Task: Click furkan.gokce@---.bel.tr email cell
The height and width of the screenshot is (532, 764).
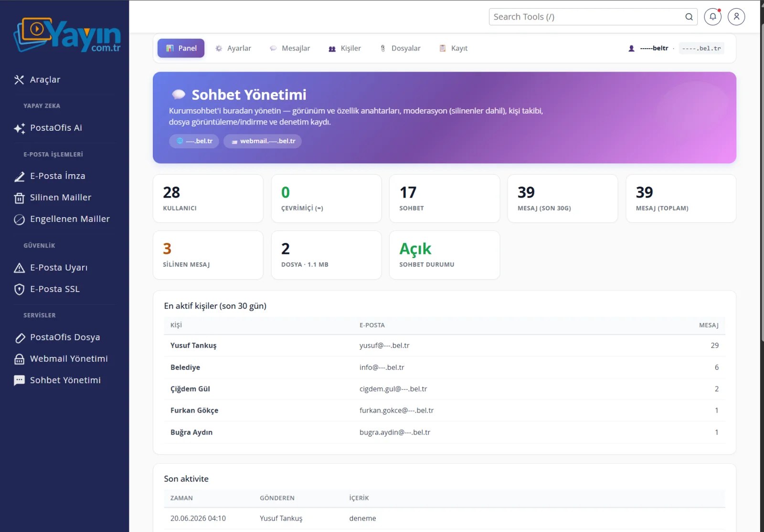Action: tap(397, 410)
